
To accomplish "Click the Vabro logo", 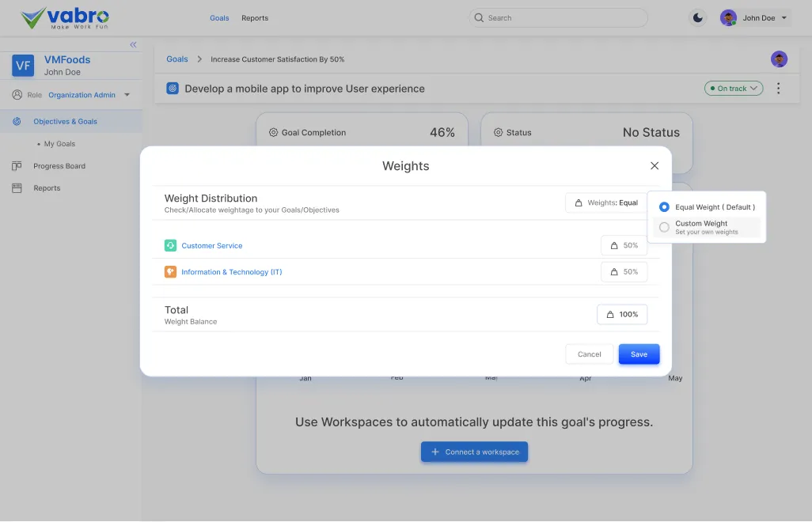I will [65, 17].
